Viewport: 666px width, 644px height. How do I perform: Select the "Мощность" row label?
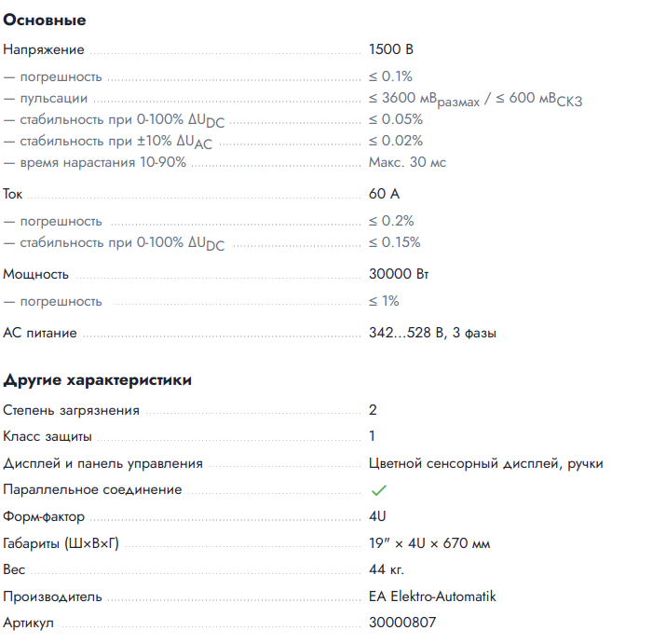(x=36, y=275)
